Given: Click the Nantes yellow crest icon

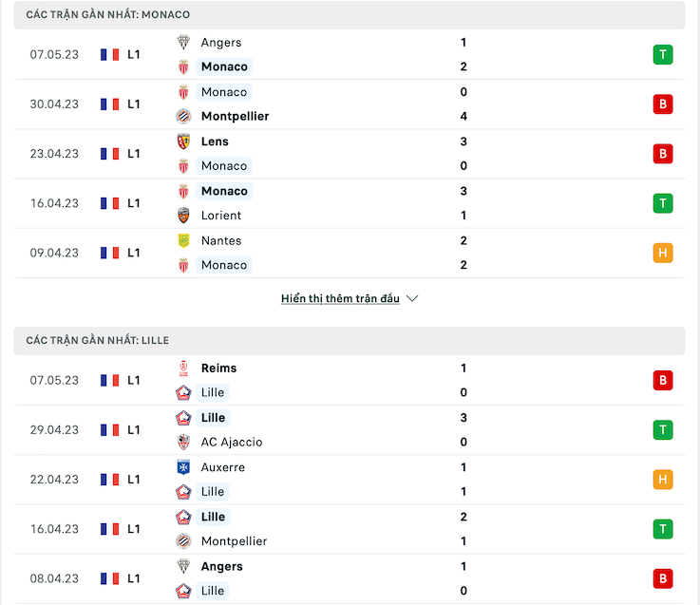Looking at the screenshot, I should click(x=183, y=240).
